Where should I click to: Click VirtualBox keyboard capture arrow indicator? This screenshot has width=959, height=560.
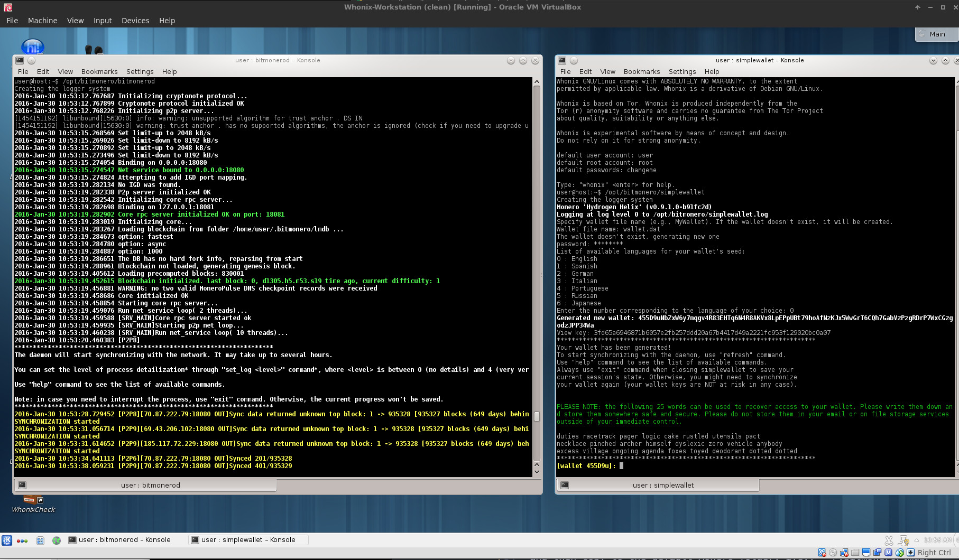910,553
